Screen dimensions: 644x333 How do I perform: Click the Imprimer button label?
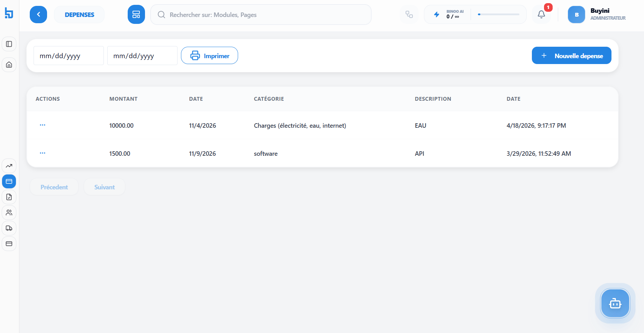pyautogui.click(x=217, y=56)
